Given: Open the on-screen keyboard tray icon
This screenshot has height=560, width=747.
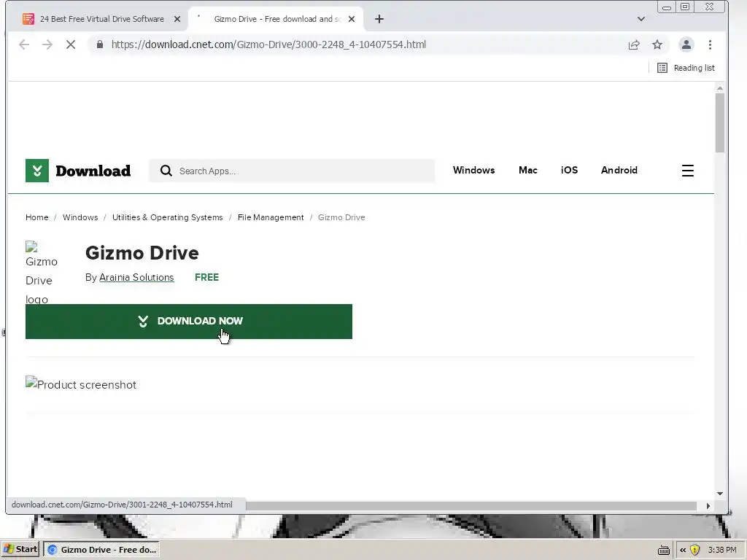Looking at the screenshot, I should click(x=664, y=550).
